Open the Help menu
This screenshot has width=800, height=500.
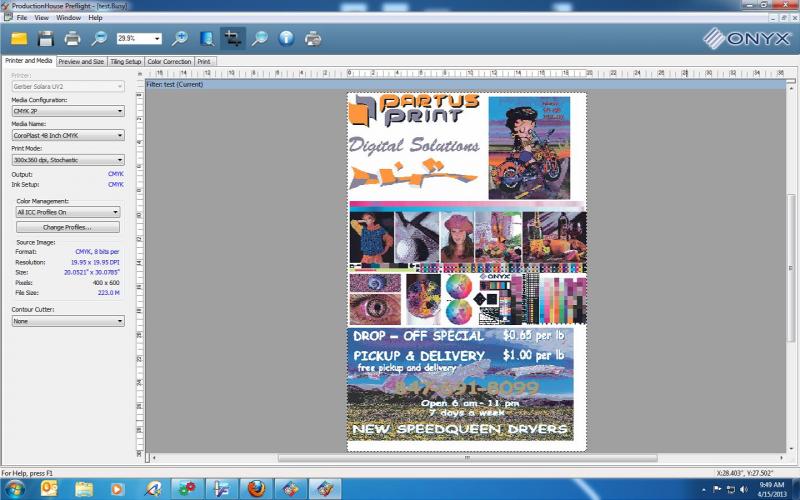click(x=95, y=17)
